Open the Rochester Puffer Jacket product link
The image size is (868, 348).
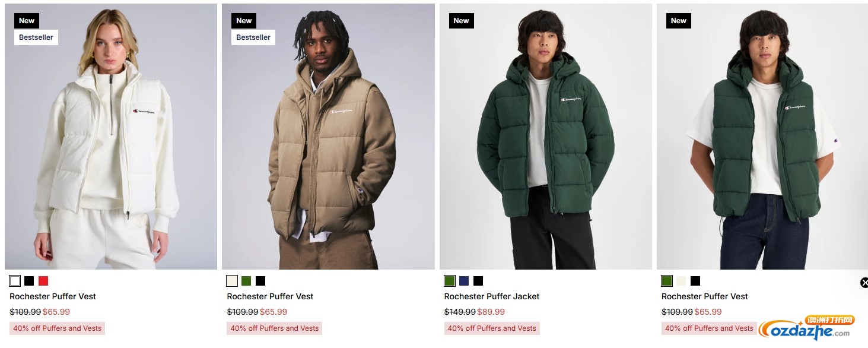click(492, 296)
